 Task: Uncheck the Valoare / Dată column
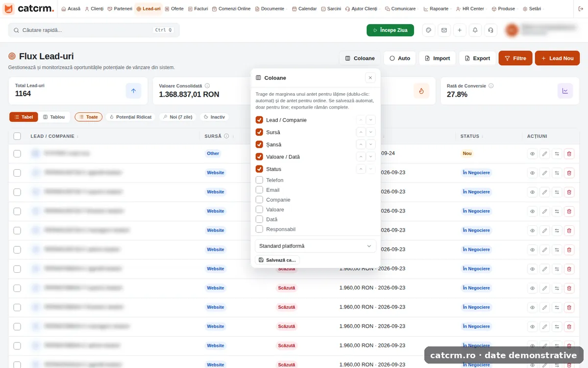click(x=259, y=157)
